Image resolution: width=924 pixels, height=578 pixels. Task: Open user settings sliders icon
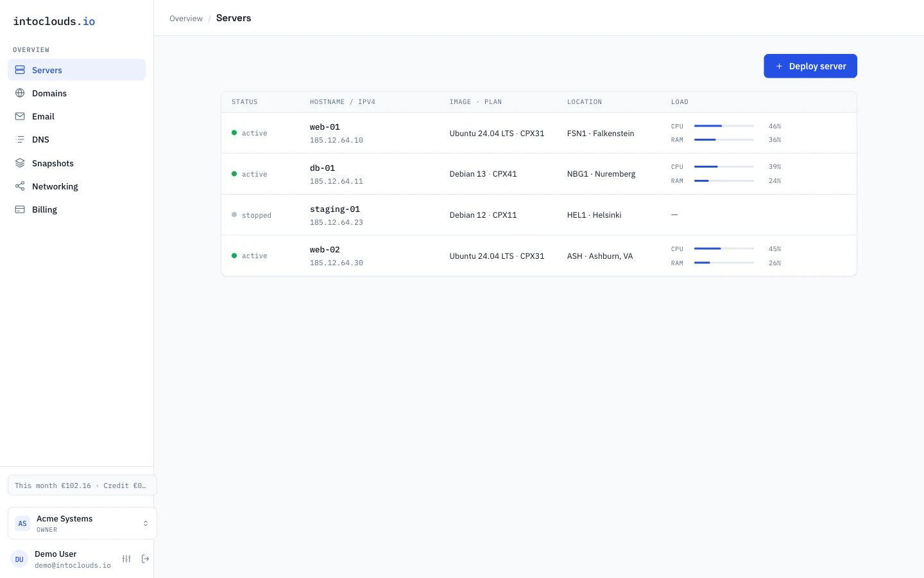click(126, 559)
